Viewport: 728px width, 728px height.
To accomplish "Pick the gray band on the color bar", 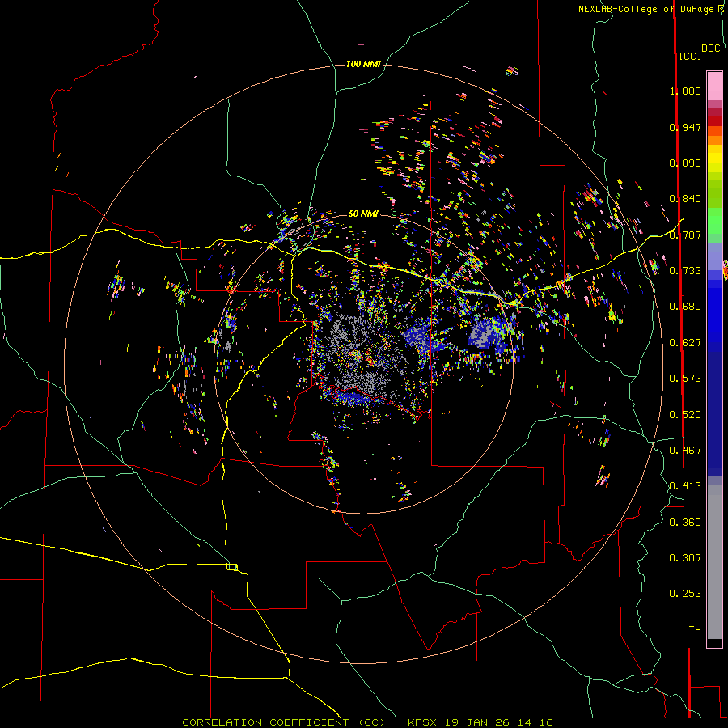I will tap(714, 562).
